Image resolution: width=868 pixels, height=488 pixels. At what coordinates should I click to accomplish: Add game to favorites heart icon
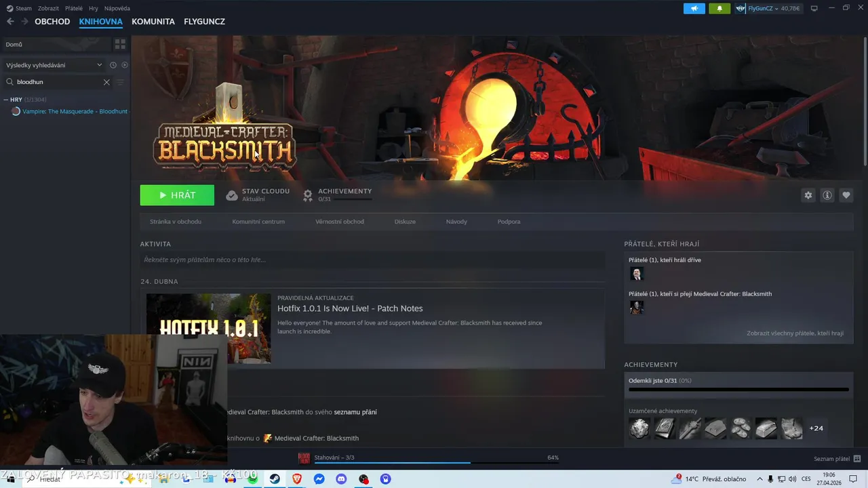pyautogui.click(x=846, y=195)
